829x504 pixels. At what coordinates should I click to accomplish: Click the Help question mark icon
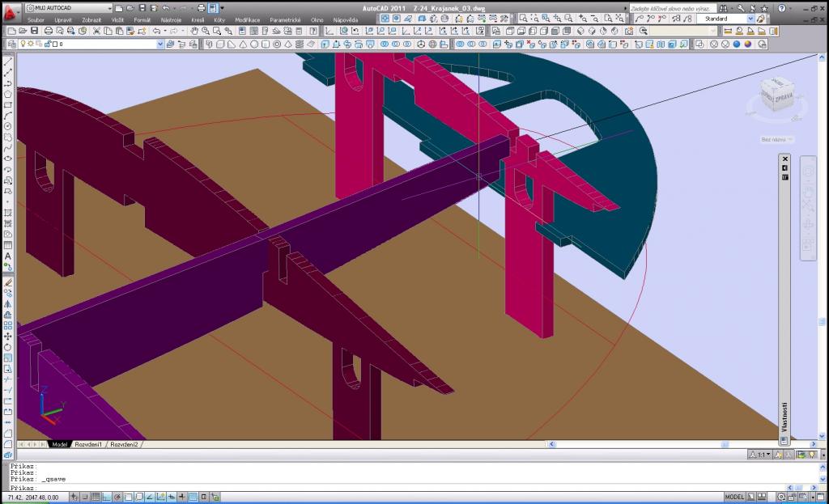(x=783, y=7)
